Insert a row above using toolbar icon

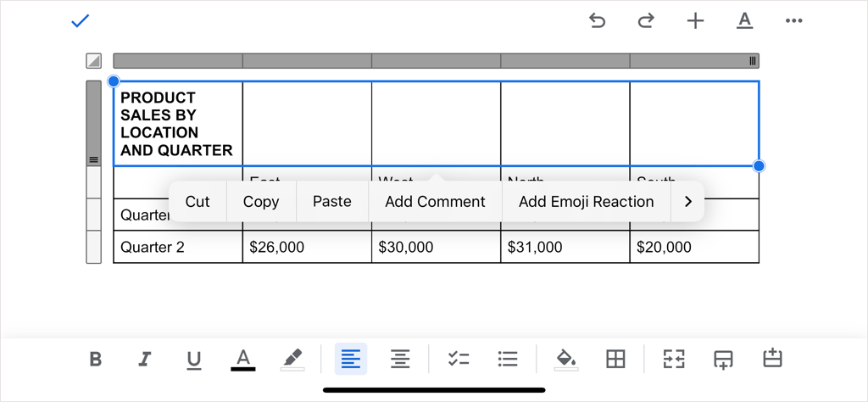coord(772,359)
